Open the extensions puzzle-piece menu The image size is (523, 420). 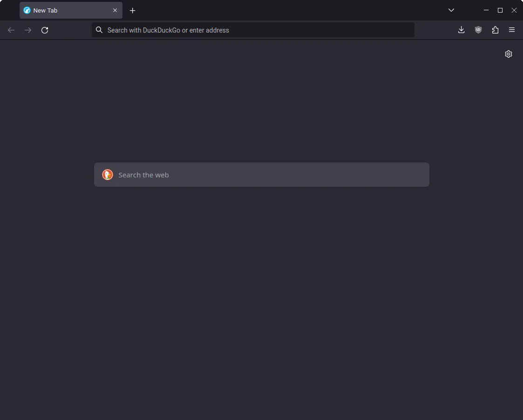495,30
